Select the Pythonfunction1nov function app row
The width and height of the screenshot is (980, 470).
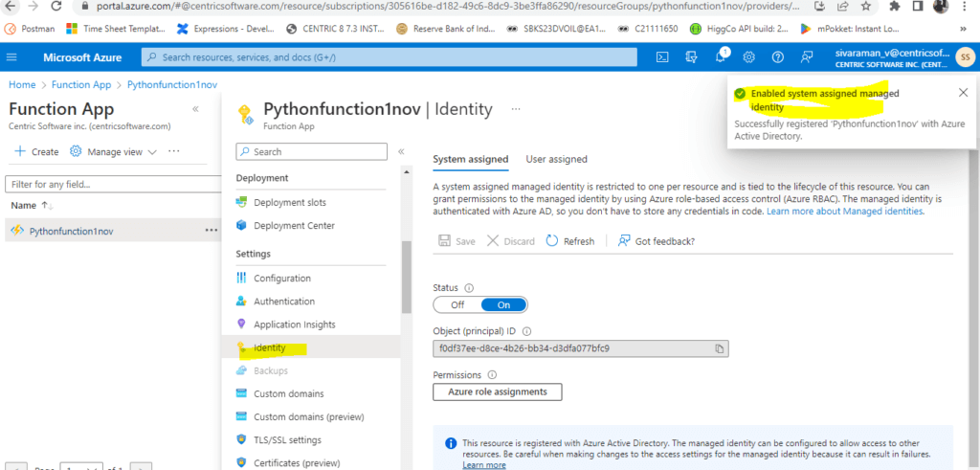click(111, 230)
